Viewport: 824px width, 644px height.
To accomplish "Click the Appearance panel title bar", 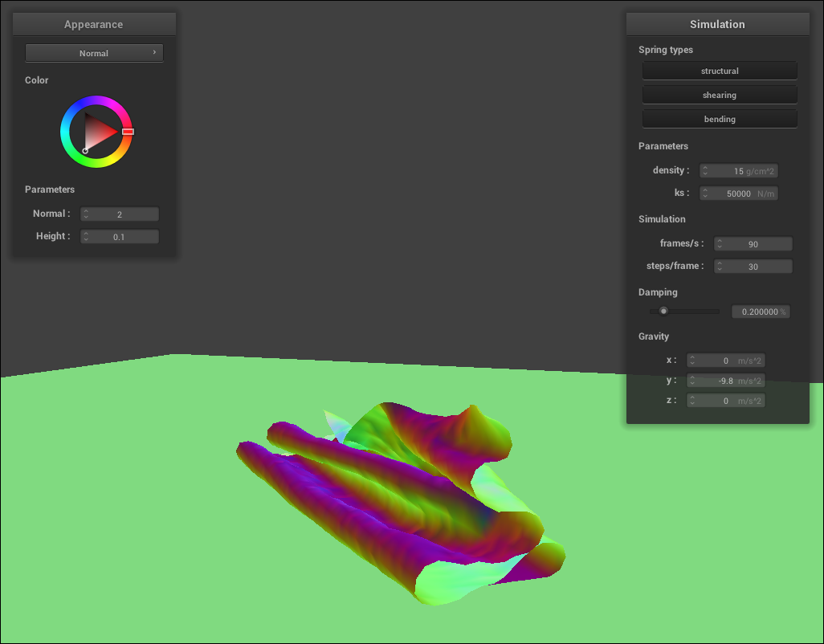I will tap(94, 24).
